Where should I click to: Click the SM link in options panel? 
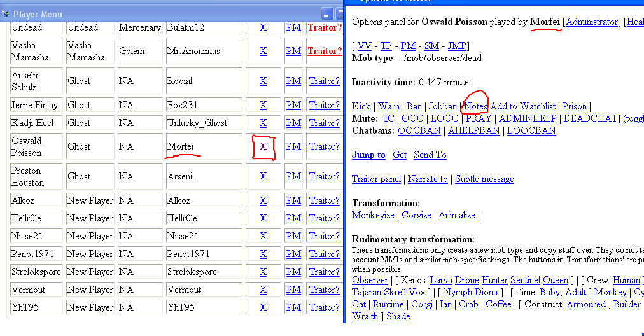pos(431,46)
